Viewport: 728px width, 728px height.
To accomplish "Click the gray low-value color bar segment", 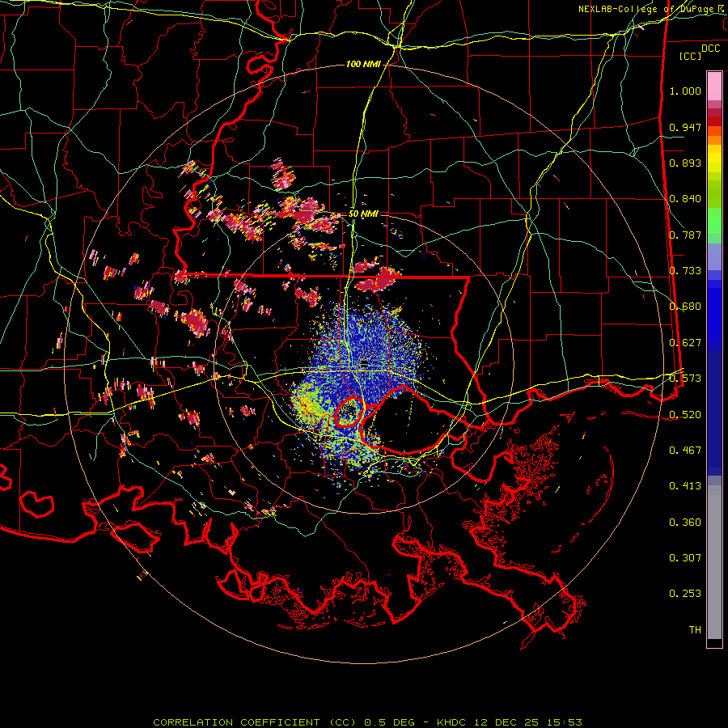I will click(x=714, y=562).
